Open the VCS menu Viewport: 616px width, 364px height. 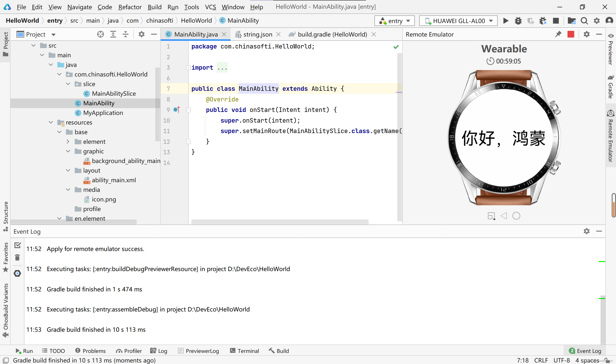point(210,7)
